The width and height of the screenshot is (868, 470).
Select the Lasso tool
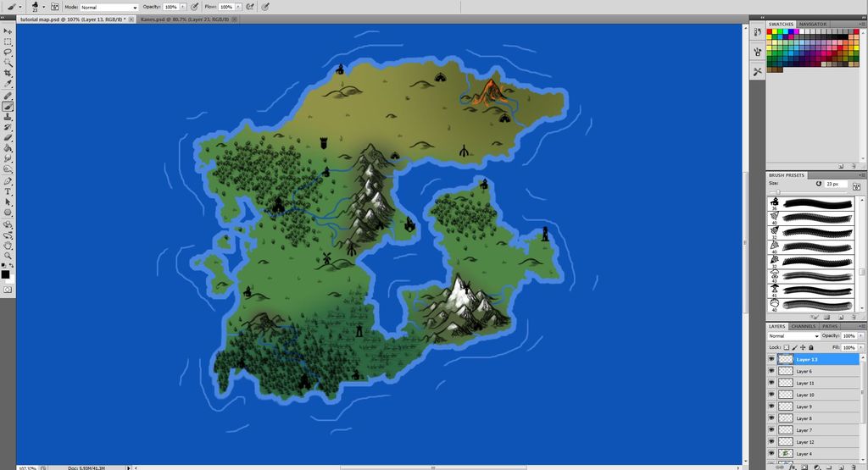(x=8, y=53)
